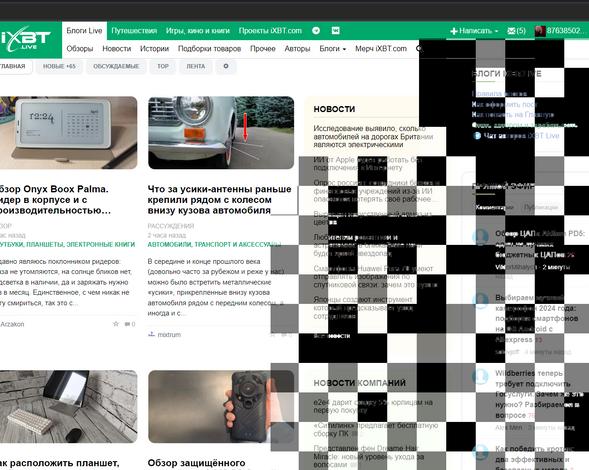Open the Прочее menu item
The width and height of the screenshot is (589, 470).
[x=263, y=49]
